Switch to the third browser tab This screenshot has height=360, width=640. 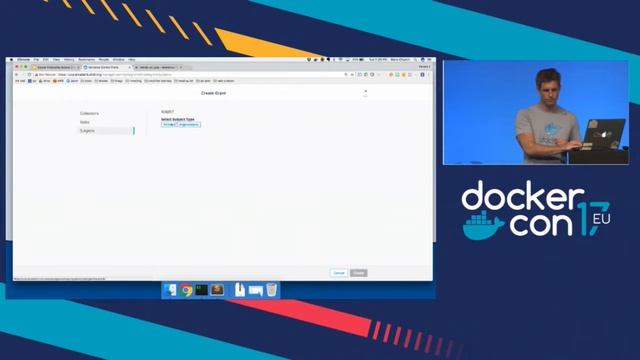[159, 67]
